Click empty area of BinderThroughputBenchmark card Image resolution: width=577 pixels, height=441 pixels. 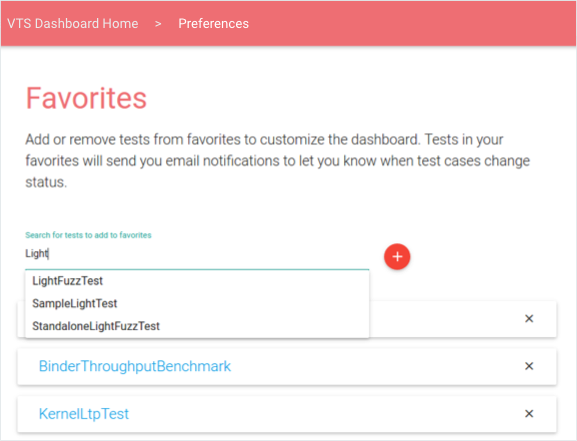(x=368, y=367)
